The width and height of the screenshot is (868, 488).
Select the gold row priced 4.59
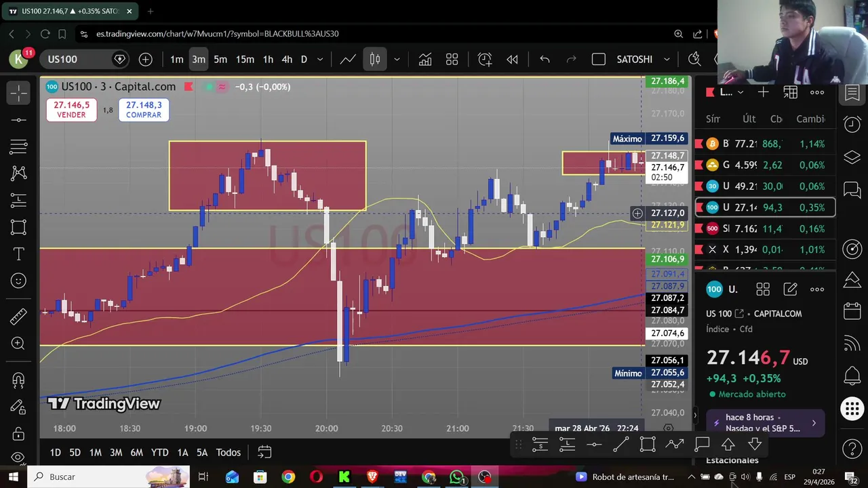766,165
